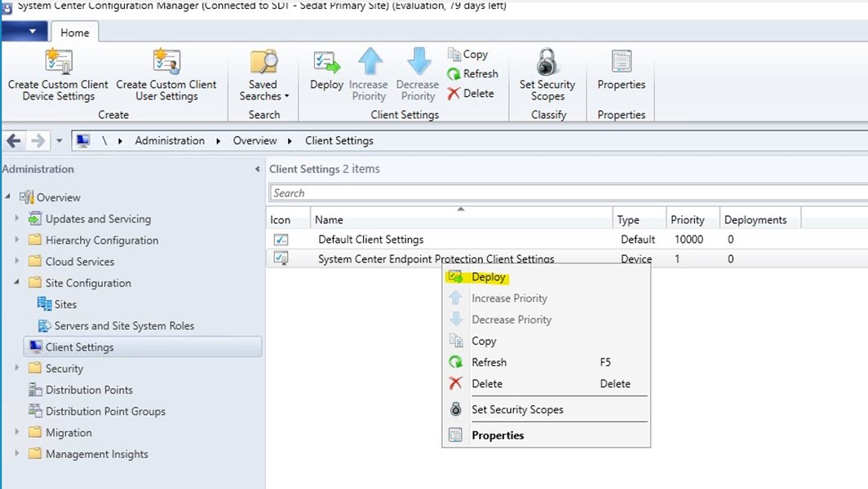Choose Refresh from the context menu
Screen dimensions: 868x489
(x=546, y=363)
